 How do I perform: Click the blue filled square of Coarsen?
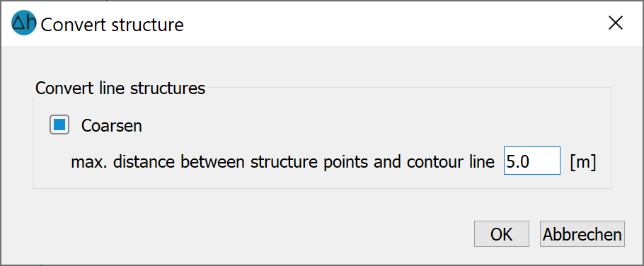click(59, 125)
